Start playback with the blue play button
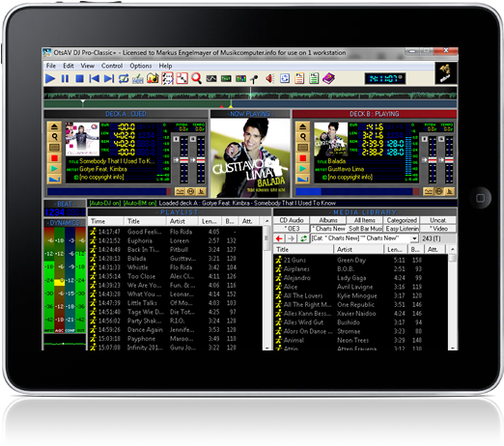 click(50, 78)
